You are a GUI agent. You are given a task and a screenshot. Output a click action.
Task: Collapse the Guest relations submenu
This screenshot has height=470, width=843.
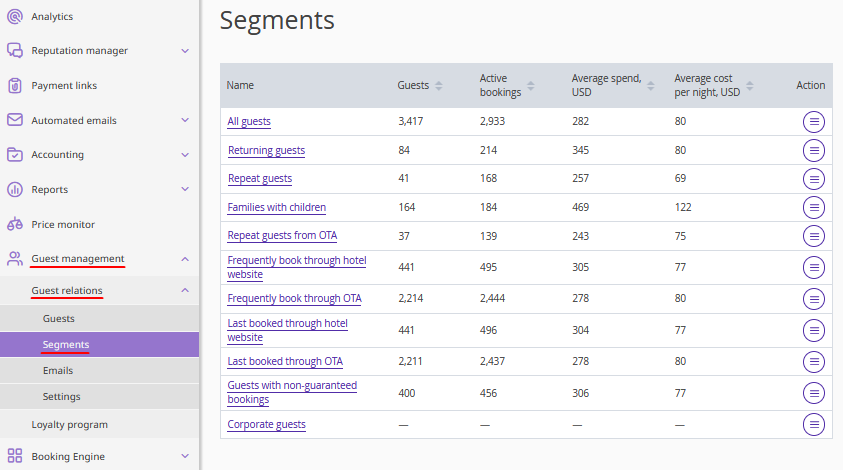185,291
